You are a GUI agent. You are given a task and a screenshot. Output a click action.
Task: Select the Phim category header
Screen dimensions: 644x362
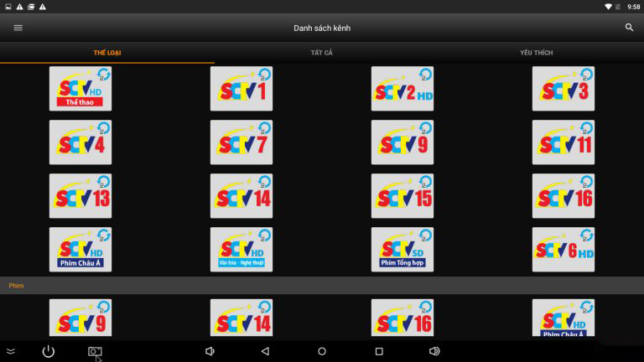pos(322,285)
